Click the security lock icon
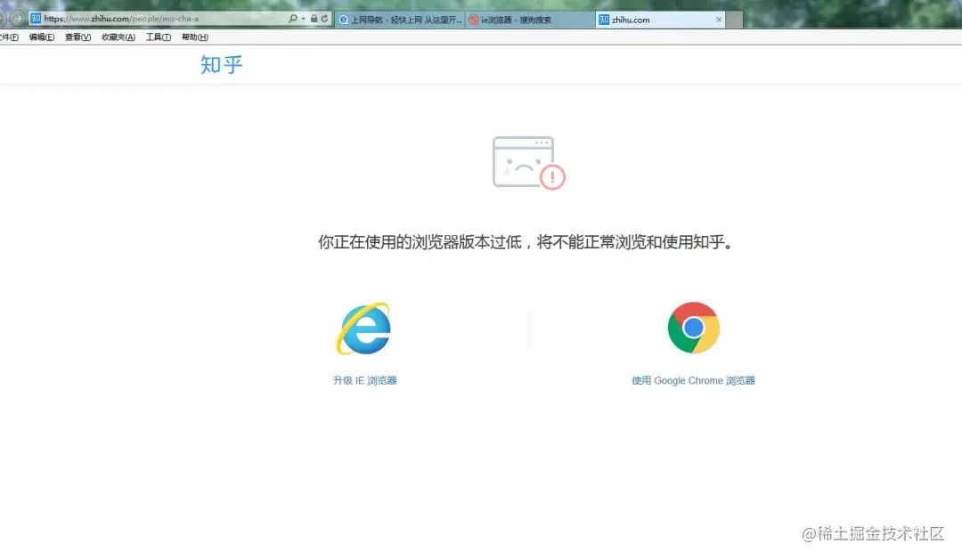Image resolution: width=962 pixels, height=560 pixels. click(314, 19)
